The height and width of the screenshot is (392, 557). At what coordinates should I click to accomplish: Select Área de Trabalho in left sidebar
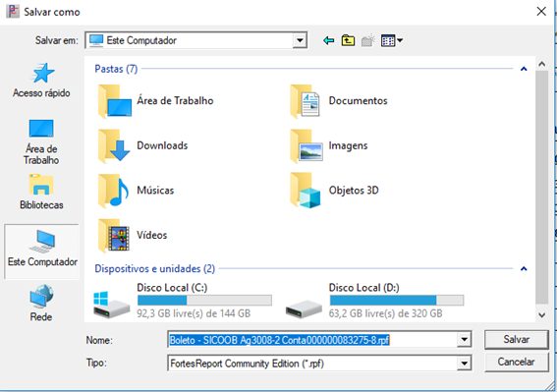(x=41, y=142)
